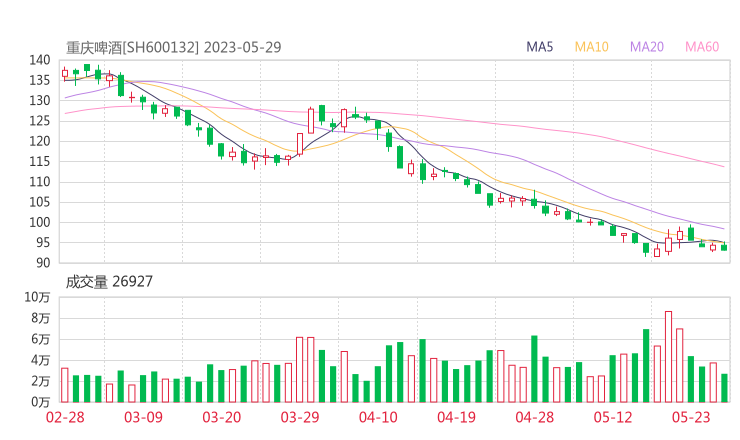Screen dimensions: 740x440
Task: Click the 140 price axis label
Action: (40, 60)
